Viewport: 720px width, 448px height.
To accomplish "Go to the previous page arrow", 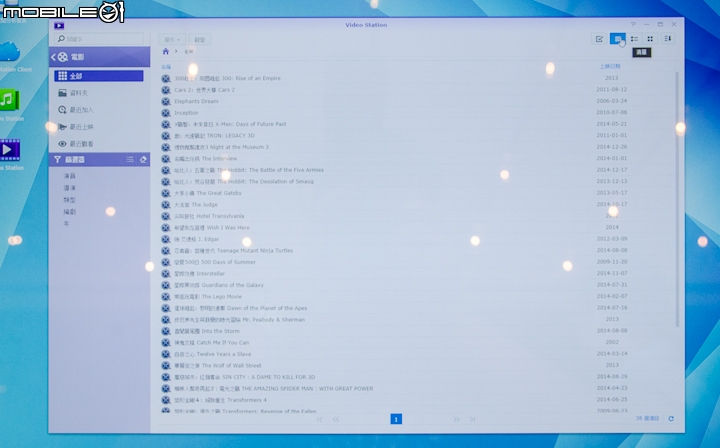I will pyautogui.click(x=336, y=419).
